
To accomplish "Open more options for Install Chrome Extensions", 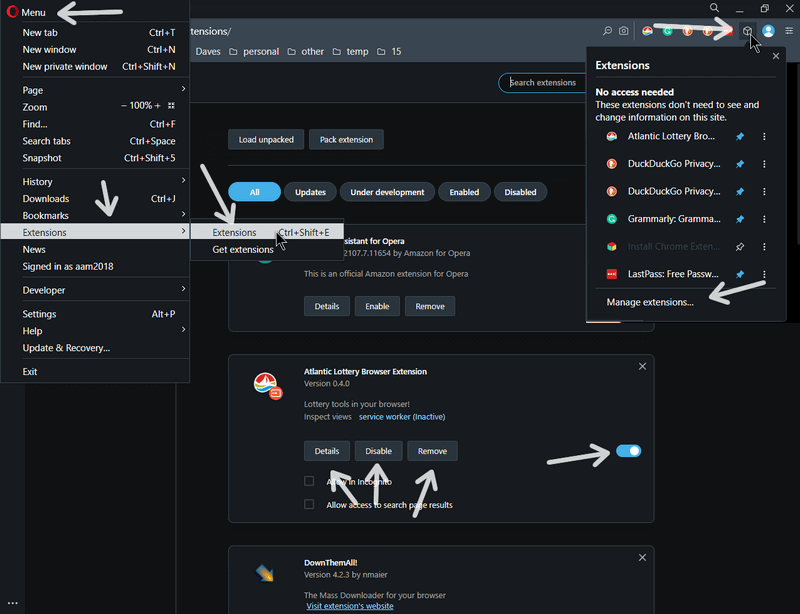I will [764, 247].
